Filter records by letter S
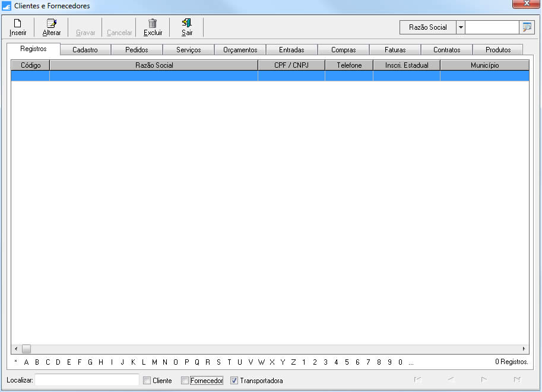The width and height of the screenshot is (542, 392). point(218,362)
